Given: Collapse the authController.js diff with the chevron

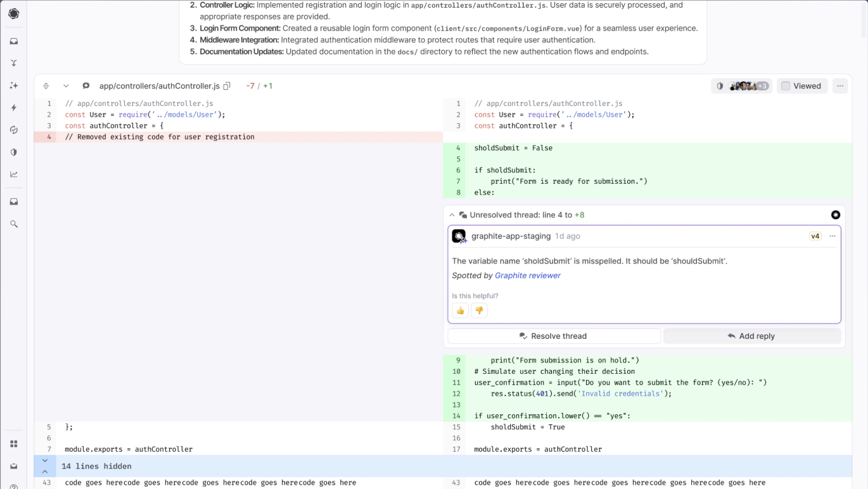Looking at the screenshot, I should coord(66,86).
